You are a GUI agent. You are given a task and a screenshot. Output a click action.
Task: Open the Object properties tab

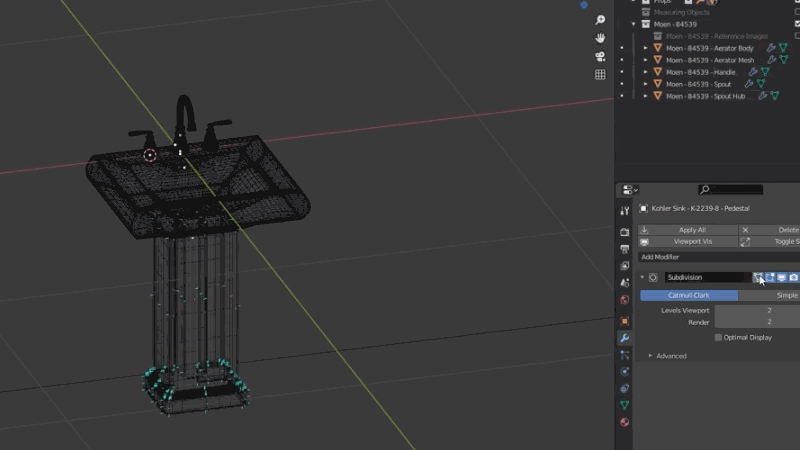tap(624, 321)
